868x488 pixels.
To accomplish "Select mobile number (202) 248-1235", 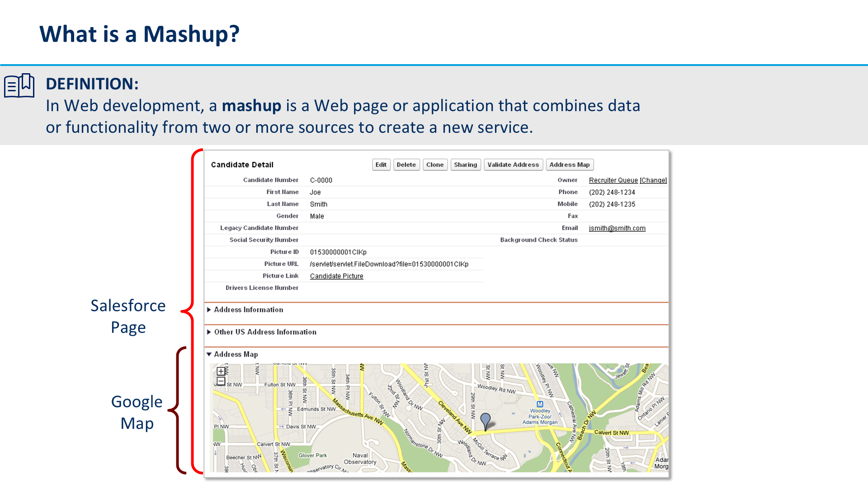I will pyautogui.click(x=612, y=204).
